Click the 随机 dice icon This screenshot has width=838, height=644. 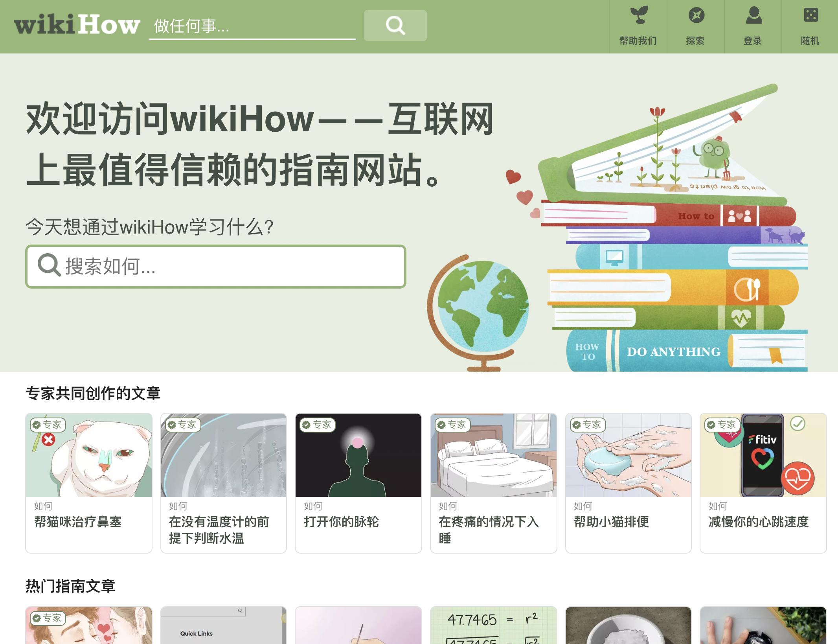811,15
